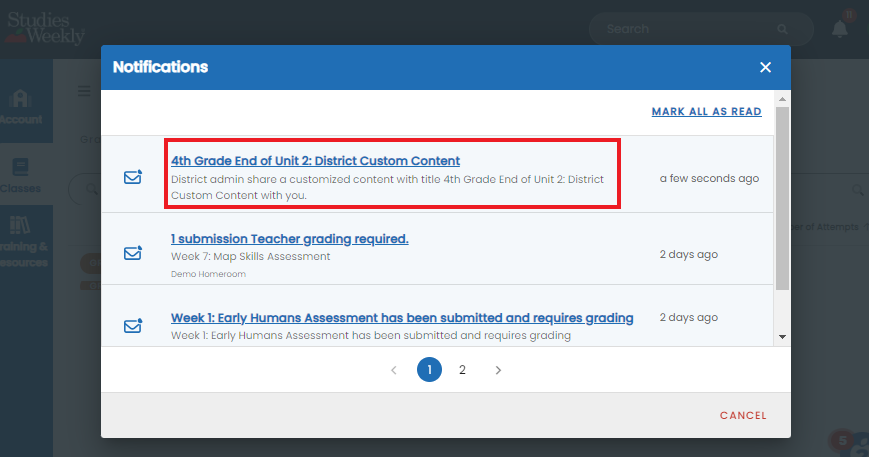The height and width of the screenshot is (457, 869).
Task: Go to previous notifications page with left chevron
Action: pyautogui.click(x=393, y=370)
